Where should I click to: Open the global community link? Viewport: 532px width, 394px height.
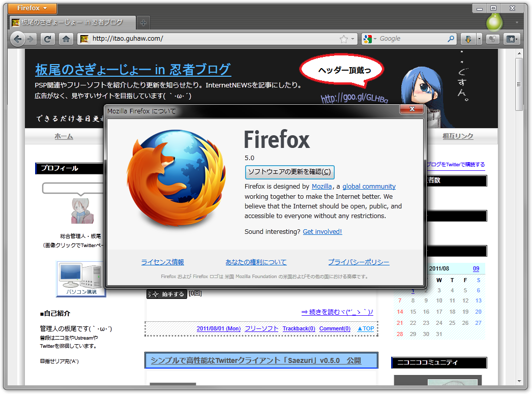[369, 187]
